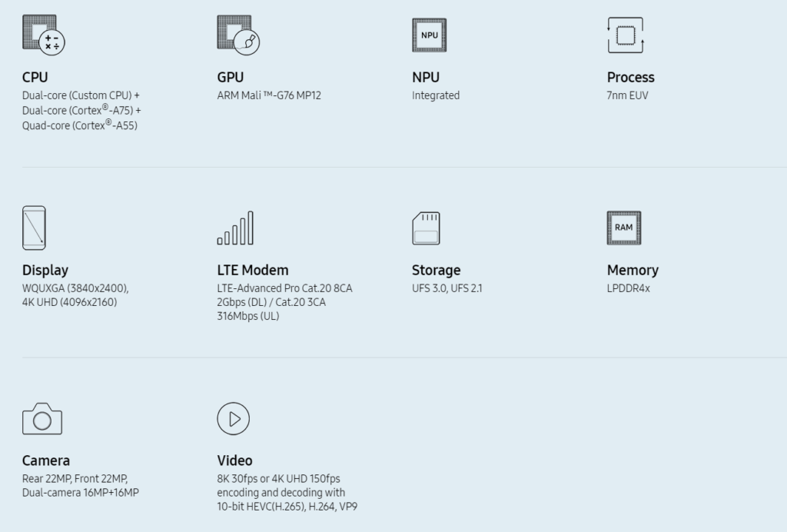Click the GPU chip paintbrush icon
Viewport: 787px width, 532px height.
[x=238, y=35]
